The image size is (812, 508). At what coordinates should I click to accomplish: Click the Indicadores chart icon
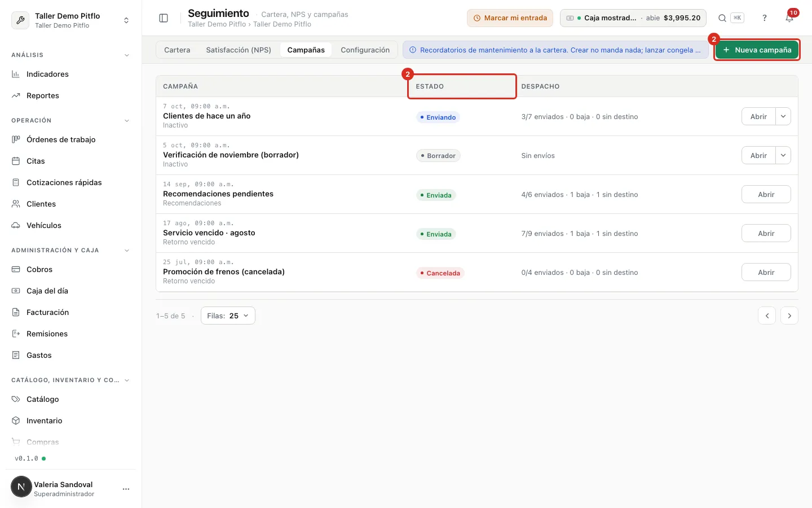click(x=16, y=74)
